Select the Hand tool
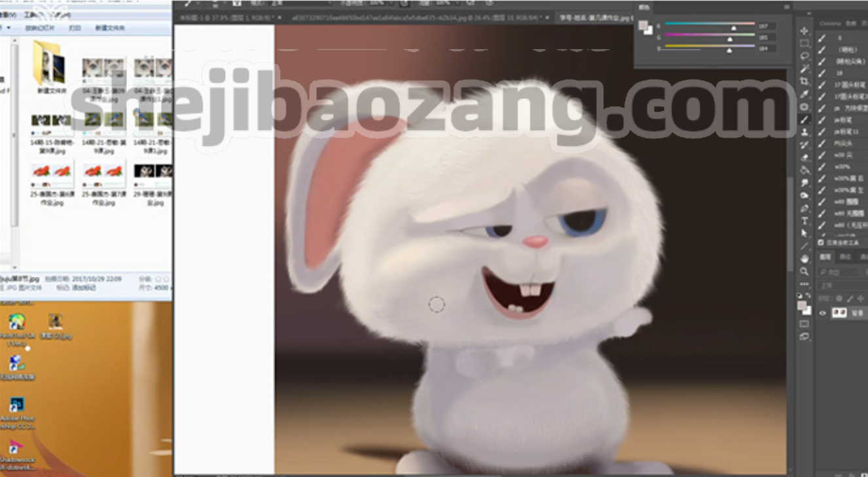 [805, 259]
